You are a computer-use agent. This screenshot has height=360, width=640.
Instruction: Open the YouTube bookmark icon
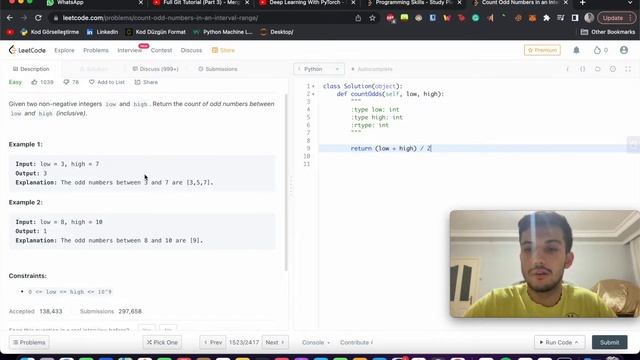[10, 32]
